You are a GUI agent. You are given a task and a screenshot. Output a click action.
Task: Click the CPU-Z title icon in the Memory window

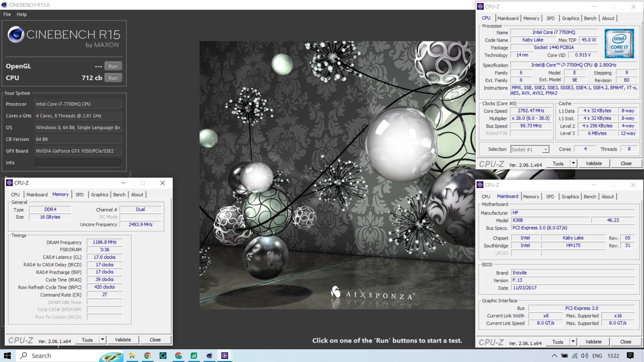[x=9, y=183]
